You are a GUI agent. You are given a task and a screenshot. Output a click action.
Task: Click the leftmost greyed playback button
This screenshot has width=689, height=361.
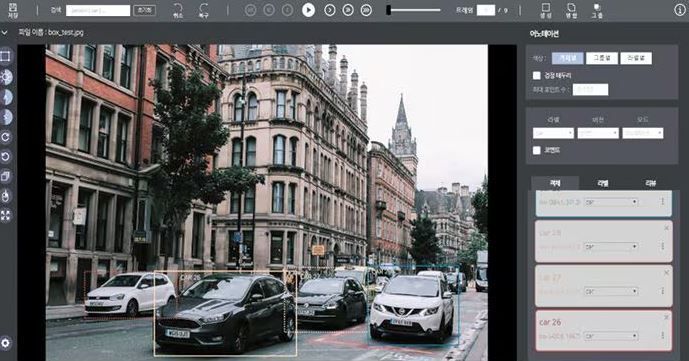coord(250,10)
